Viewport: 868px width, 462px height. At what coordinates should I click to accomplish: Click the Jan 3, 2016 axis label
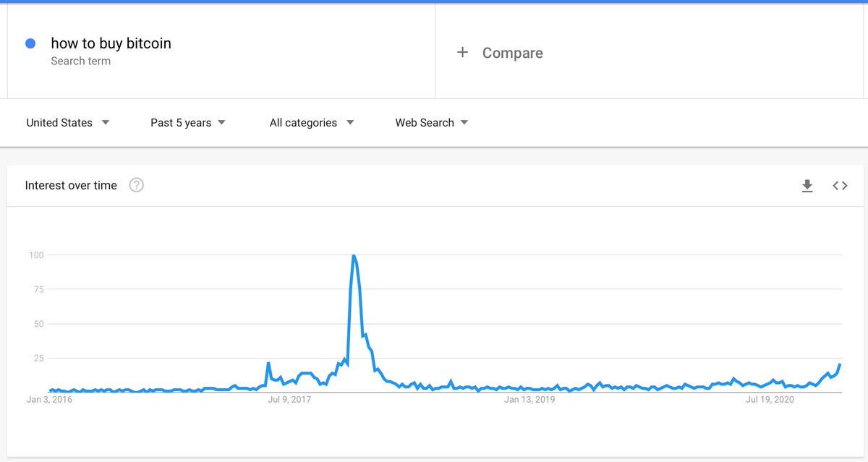coord(49,399)
